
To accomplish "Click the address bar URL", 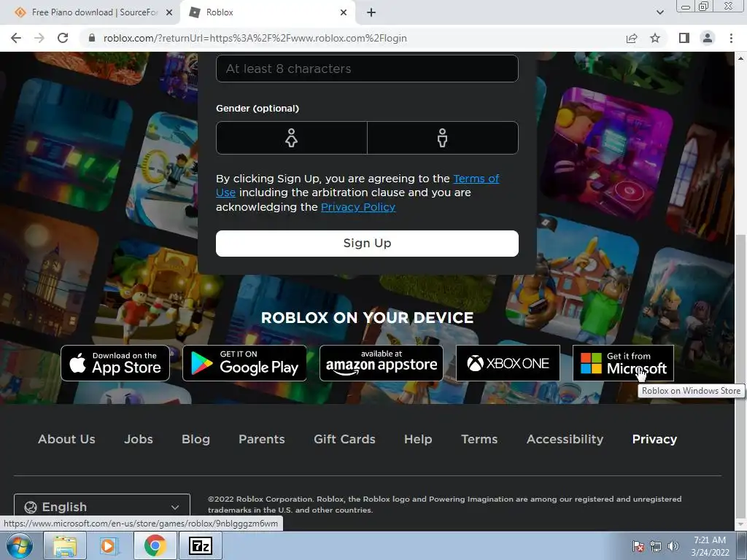I will tap(255, 38).
